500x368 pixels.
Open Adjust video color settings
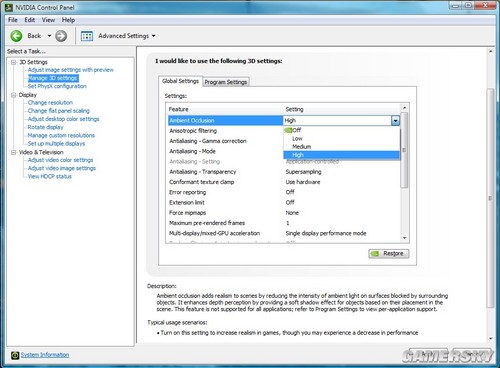click(60, 160)
